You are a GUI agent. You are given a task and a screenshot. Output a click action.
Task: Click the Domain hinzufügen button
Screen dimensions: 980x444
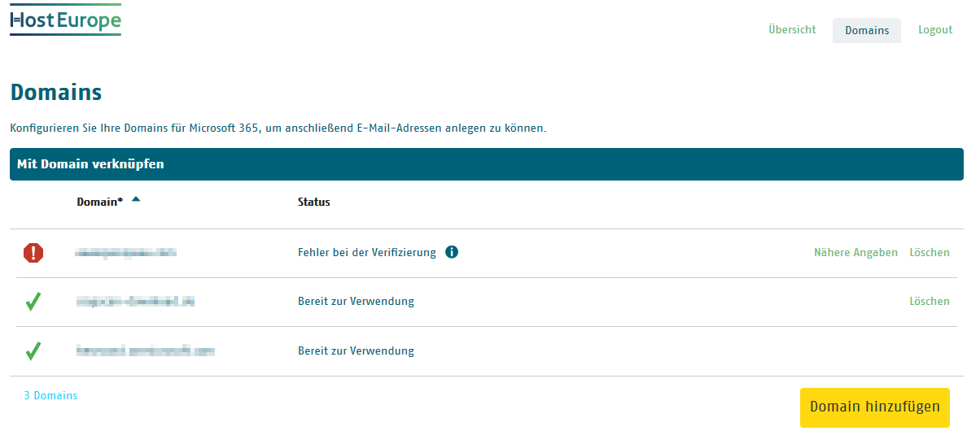click(875, 407)
